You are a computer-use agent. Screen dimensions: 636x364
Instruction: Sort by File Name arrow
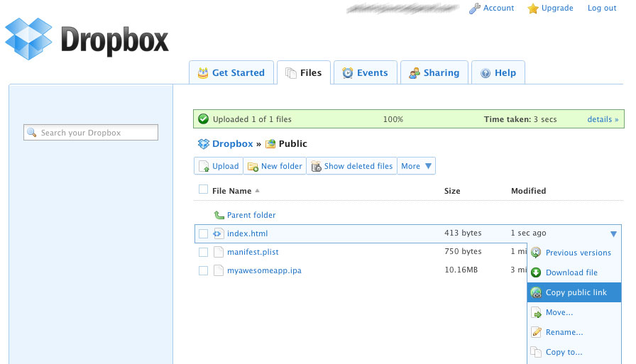(x=257, y=190)
